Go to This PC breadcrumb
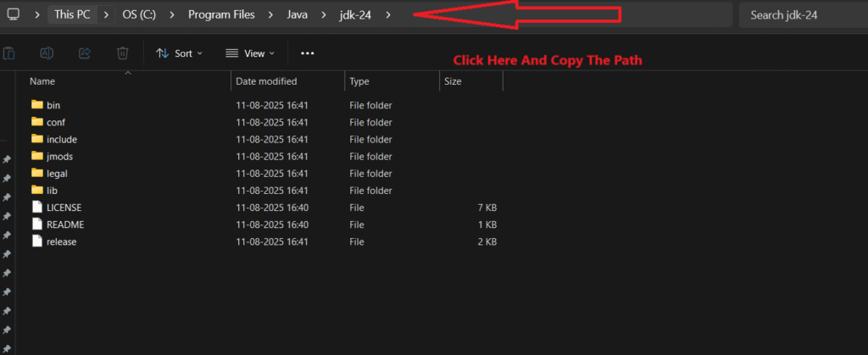The width and height of the screenshot is (868, 355). point(72,15)
